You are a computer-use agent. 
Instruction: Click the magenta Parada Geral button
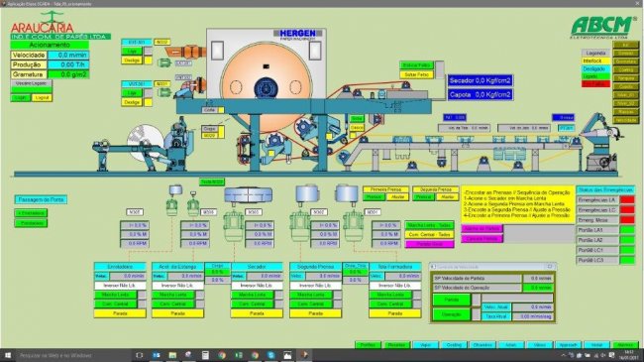(x=429, y=244)
